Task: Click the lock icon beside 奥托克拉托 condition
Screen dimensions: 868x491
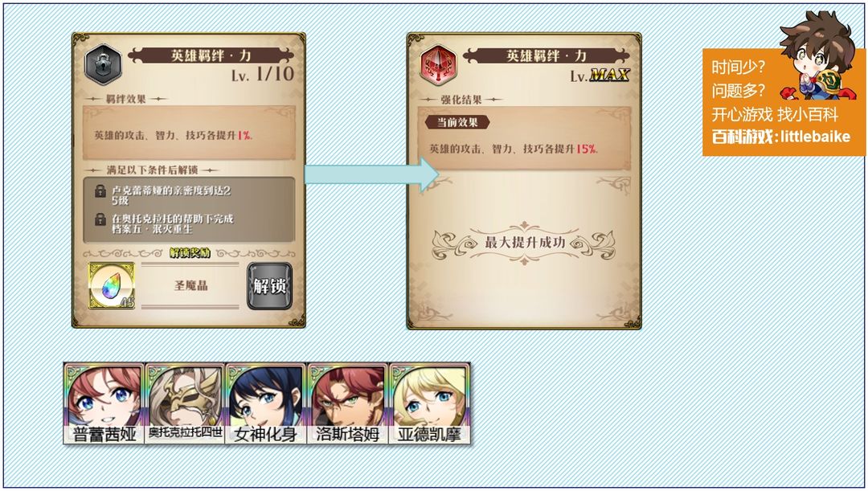Action: click(100, 219)
